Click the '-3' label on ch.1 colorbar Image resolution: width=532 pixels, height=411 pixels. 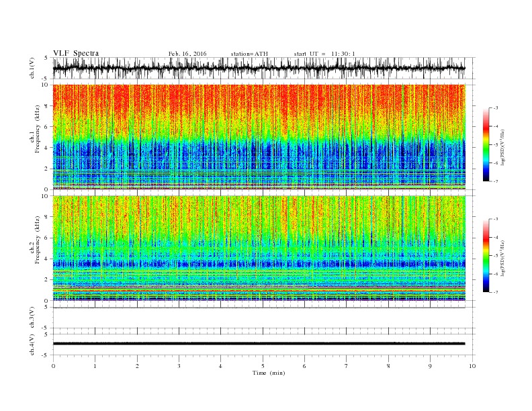(496, 108)
